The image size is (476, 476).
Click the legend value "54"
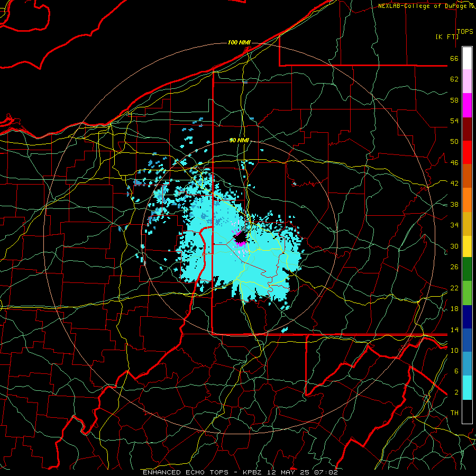click(x=454, y=121)
